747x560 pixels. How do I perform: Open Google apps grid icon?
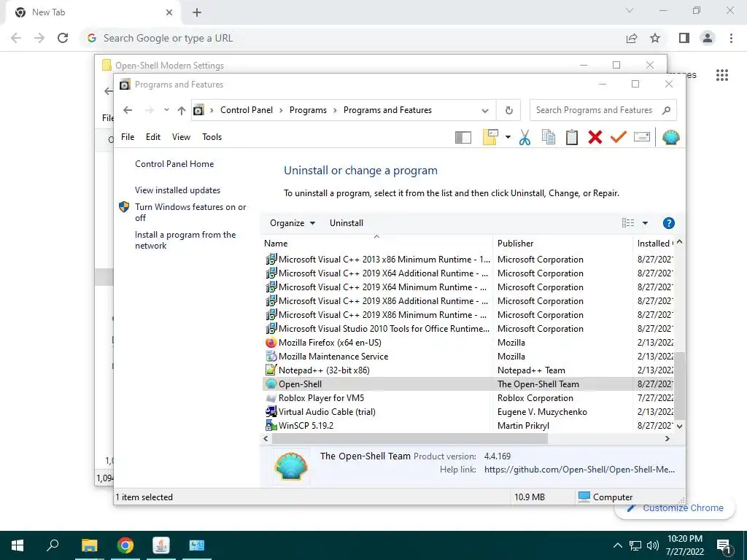tap(721, 75)
